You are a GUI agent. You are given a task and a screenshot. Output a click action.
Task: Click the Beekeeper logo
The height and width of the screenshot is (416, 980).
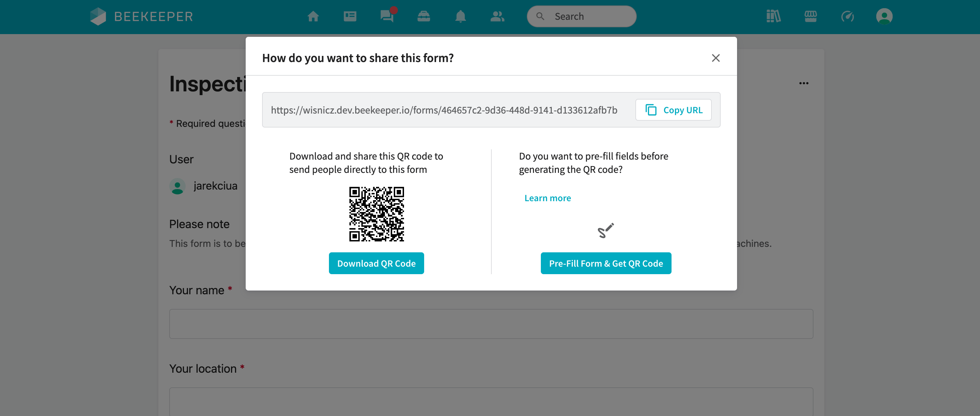[142, 16]
